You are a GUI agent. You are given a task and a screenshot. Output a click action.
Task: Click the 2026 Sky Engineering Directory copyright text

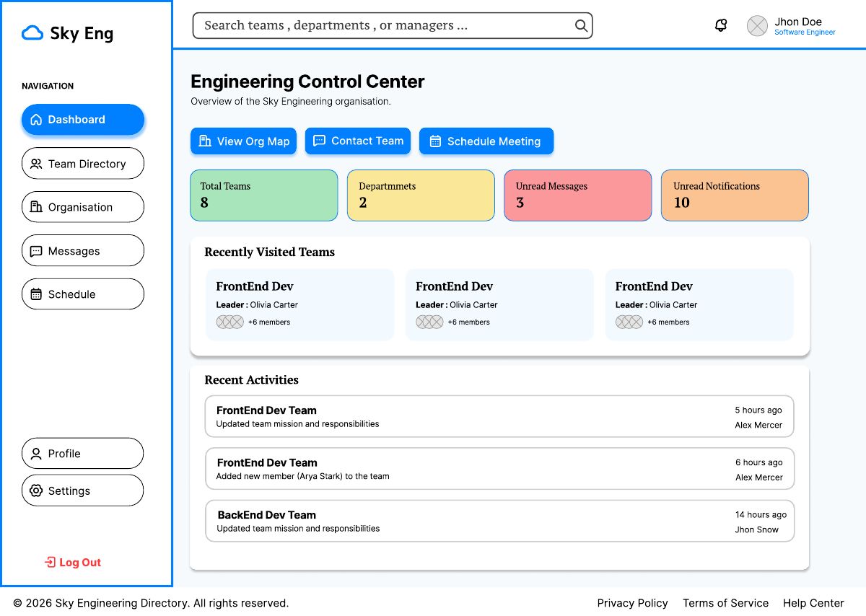pos(151,603)
